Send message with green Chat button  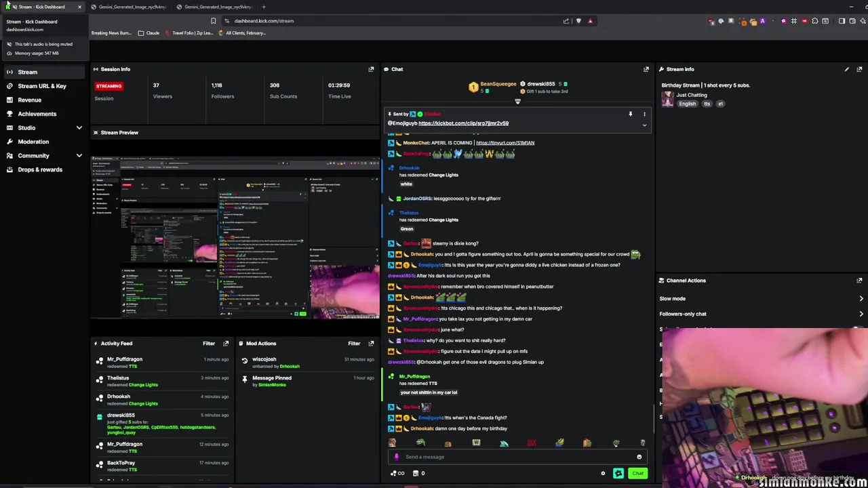(x=637, y=474)
